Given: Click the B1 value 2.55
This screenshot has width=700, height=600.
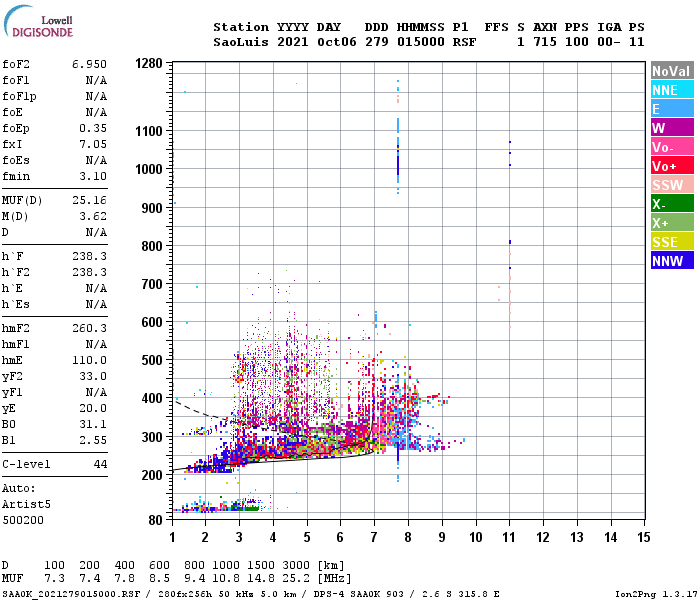Looking at the screenshot, I should pos(93,440).
